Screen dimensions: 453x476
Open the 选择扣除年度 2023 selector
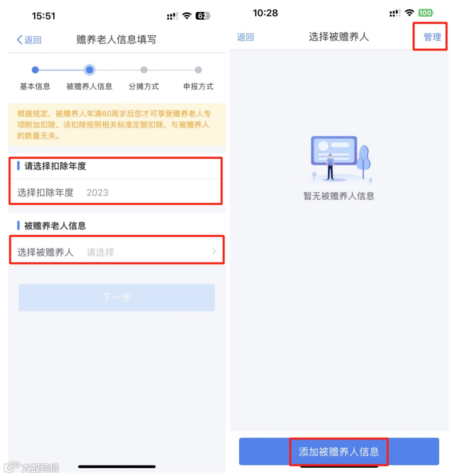click(x=116, y=193)
